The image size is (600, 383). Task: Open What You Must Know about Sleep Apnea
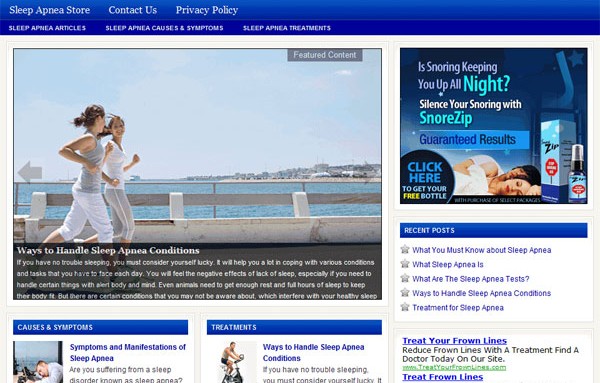click(481, 250)
